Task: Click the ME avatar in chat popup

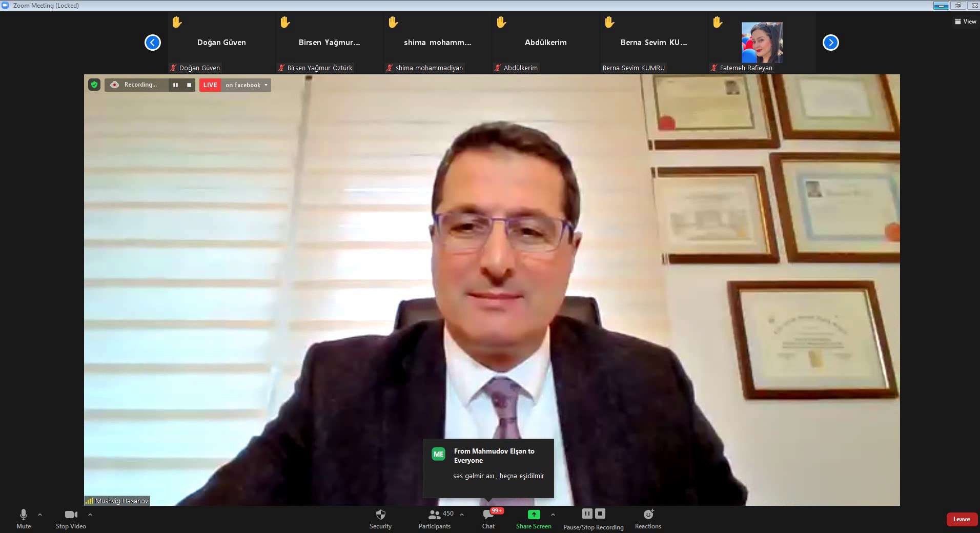Action: tap(439, 454)
